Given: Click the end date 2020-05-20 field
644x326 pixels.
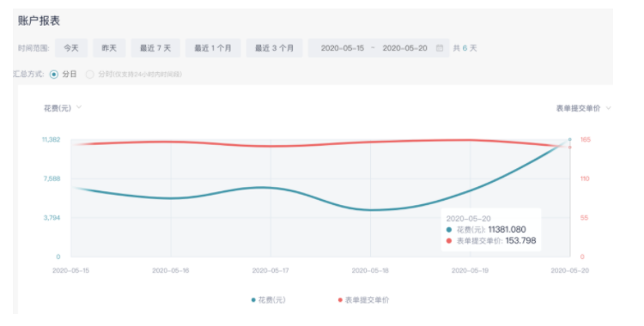Looking at the screenshot, I should [405, 48].
